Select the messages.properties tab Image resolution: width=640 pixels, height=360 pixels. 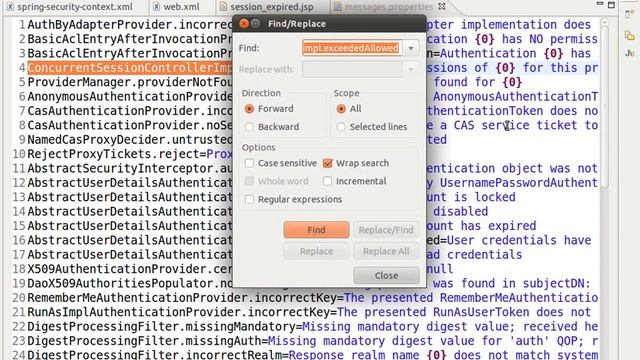389,7
